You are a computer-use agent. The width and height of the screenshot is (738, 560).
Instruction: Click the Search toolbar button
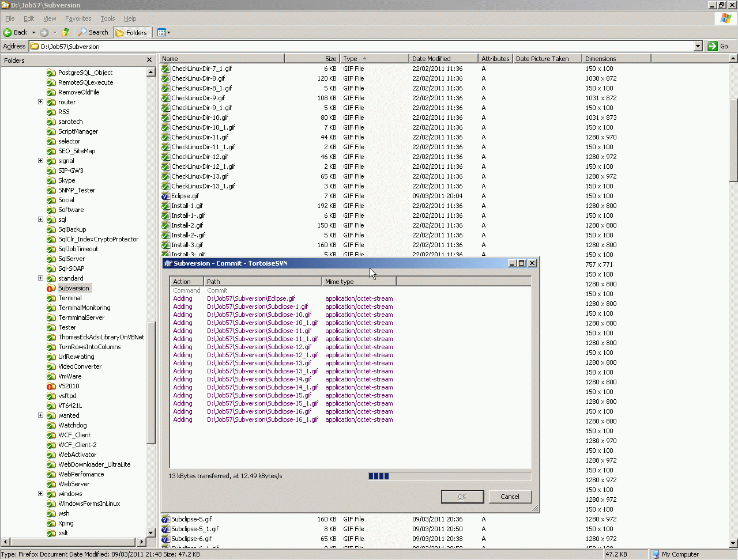(x=93, y=32)
